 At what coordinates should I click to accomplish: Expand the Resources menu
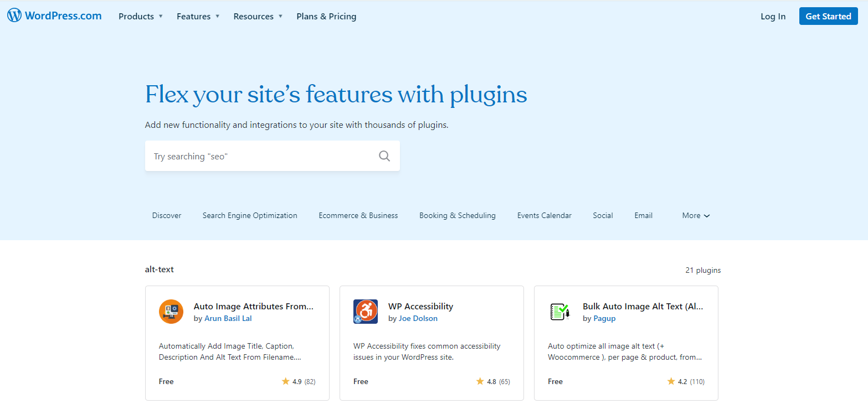tap(258, 16)
